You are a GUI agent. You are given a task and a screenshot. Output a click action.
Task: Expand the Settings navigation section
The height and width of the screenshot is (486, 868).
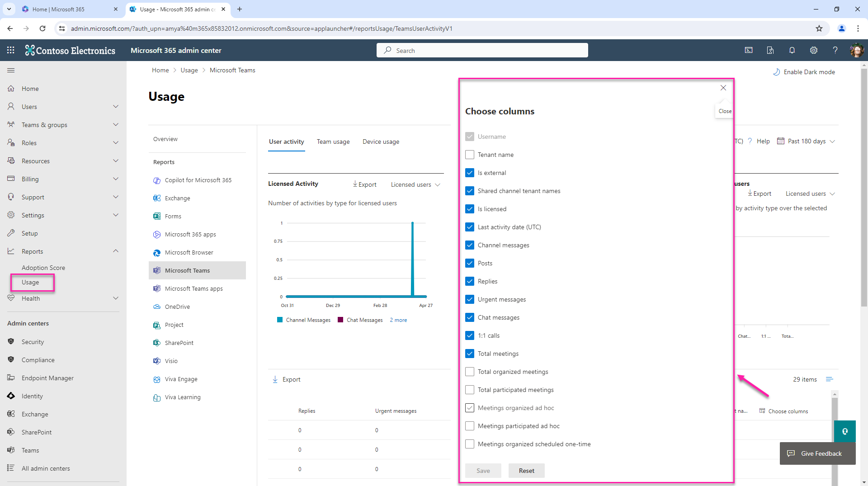pyautogui.click(x=116, y=215)
